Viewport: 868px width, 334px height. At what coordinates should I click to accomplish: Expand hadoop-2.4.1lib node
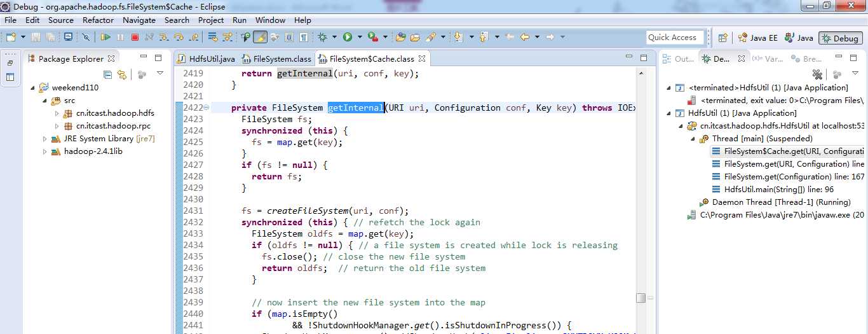pyautogui.click(x=45, y=151)
